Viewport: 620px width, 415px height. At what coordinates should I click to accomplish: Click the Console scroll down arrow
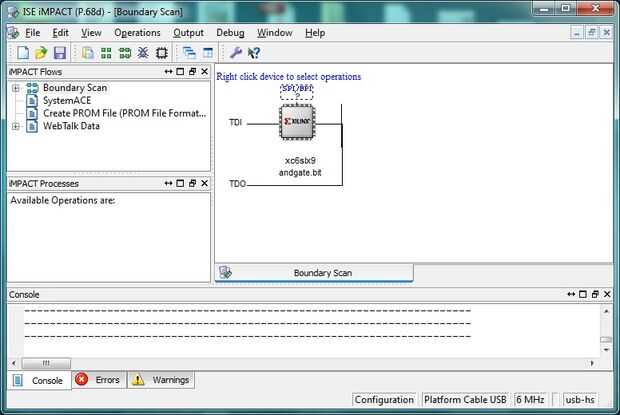606,350
